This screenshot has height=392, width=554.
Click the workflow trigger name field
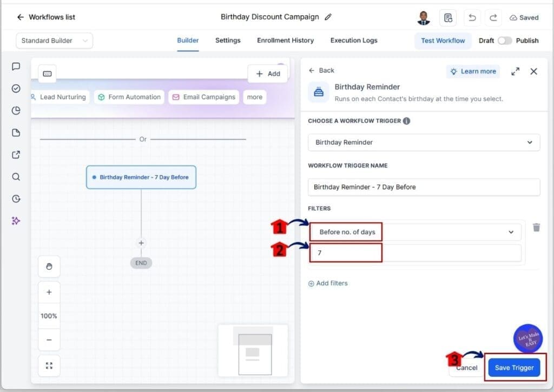(x=424, y=187)
